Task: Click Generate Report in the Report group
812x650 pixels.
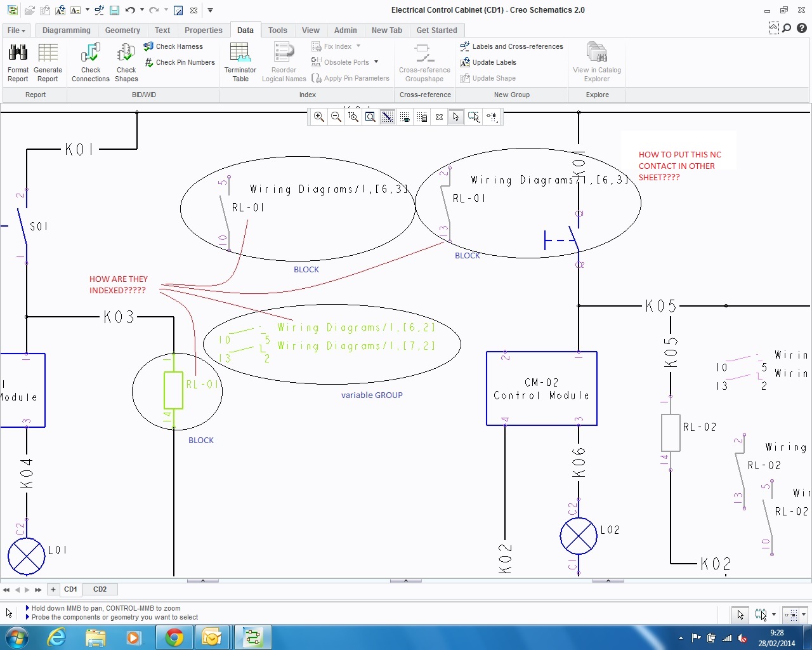Action: point(48,60)
